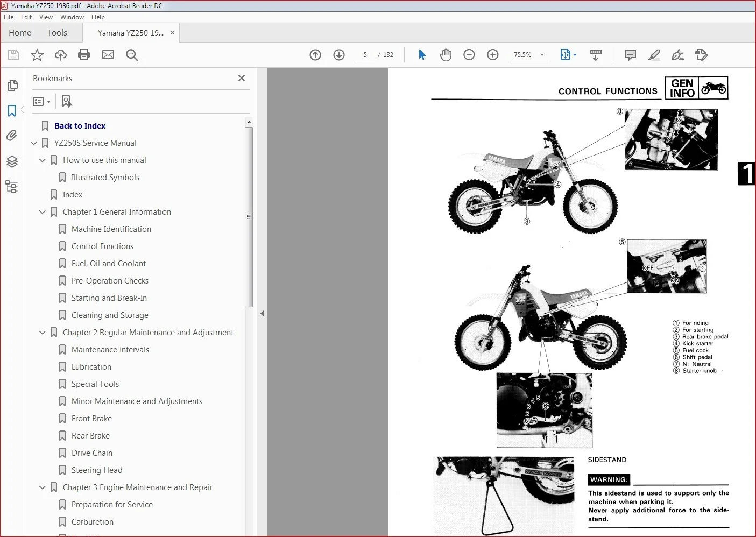Screen dimensions: 756x537
Task: Collapse the navigation pane arrow
Action: click(x=262, y=313)
